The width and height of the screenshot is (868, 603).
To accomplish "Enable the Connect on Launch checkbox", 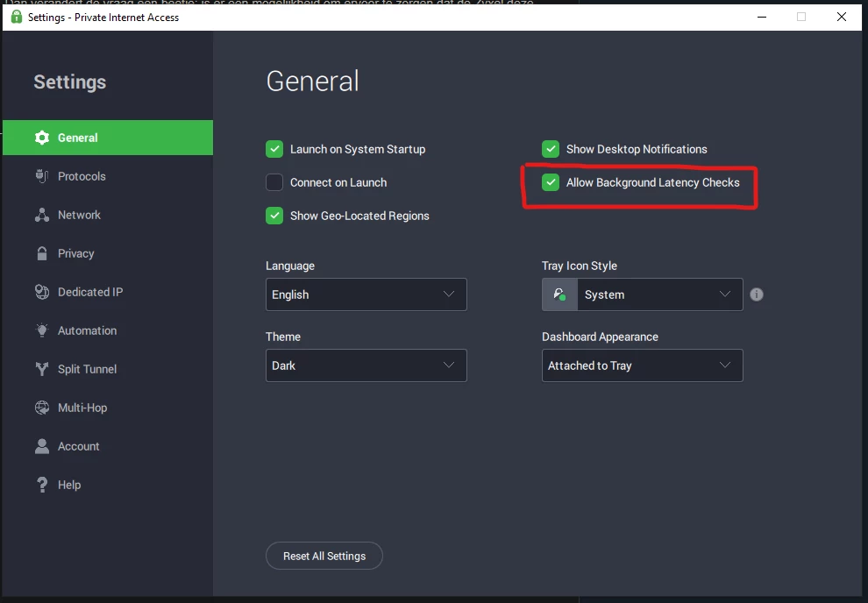I will click(x=274, y=182).
